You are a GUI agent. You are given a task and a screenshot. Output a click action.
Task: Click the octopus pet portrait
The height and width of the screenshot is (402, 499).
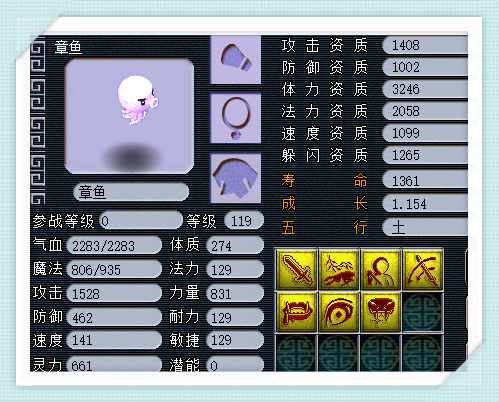(x=129, y=116)
